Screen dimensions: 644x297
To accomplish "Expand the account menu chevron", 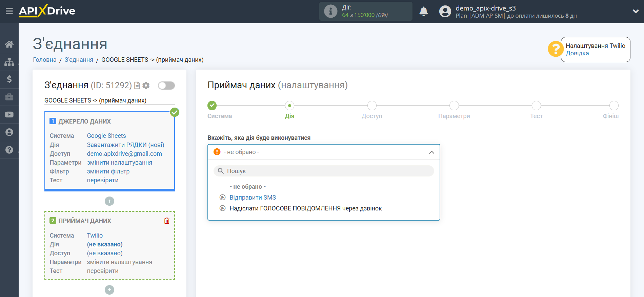I will (636, 11).
